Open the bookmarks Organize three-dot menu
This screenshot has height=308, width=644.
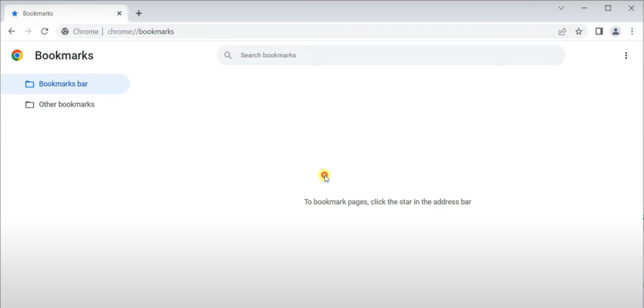coord(626,55)
